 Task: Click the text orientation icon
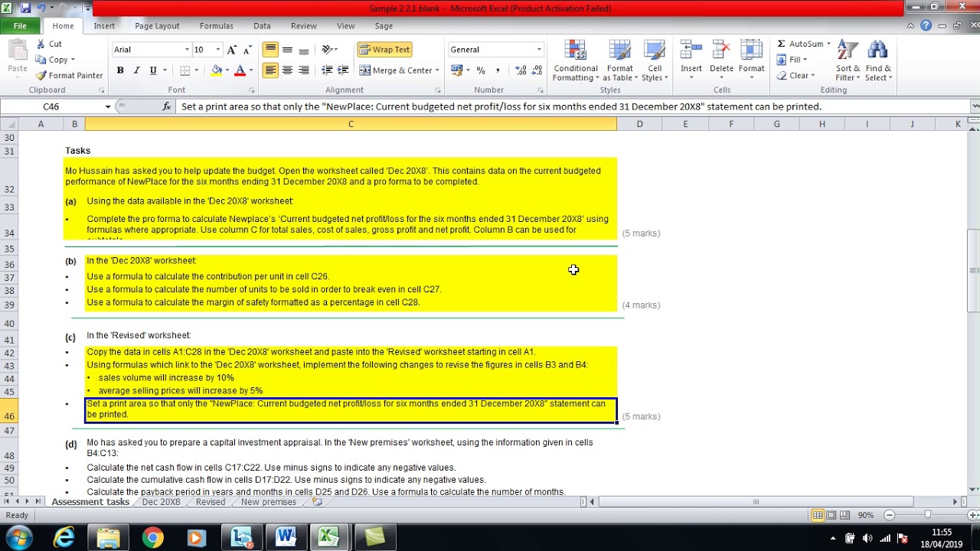point(327,50)
